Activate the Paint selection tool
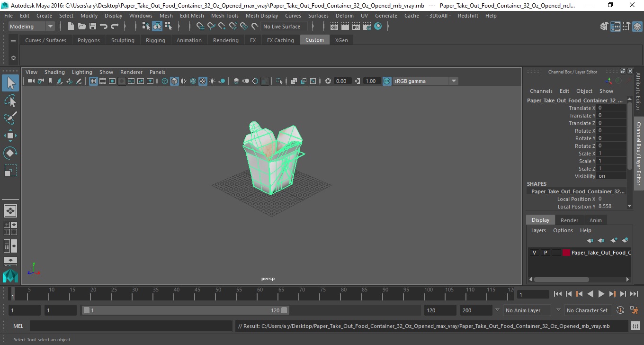 pos(10,118)
